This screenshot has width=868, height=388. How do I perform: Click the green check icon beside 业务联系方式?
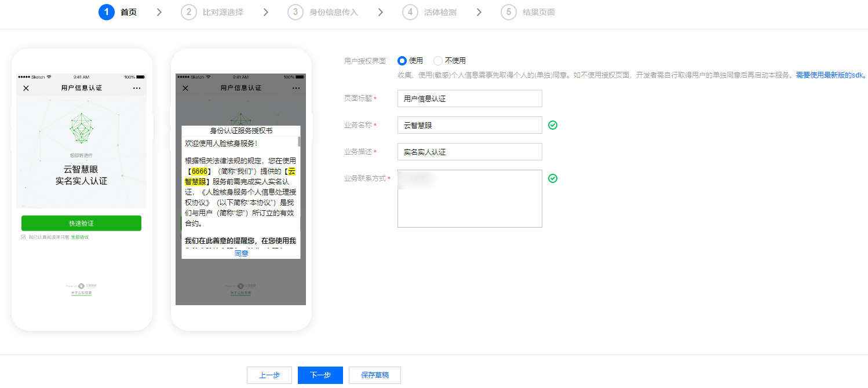tap(553, 178)
